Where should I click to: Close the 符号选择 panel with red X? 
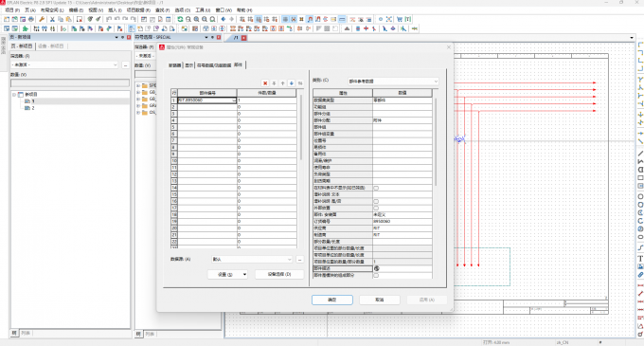[219, 37]
